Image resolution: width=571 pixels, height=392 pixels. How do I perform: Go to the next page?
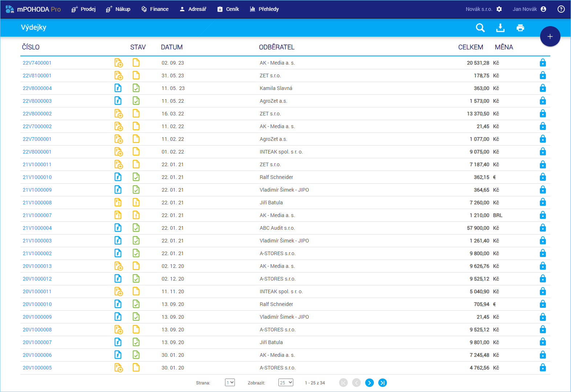click(370, 383)
